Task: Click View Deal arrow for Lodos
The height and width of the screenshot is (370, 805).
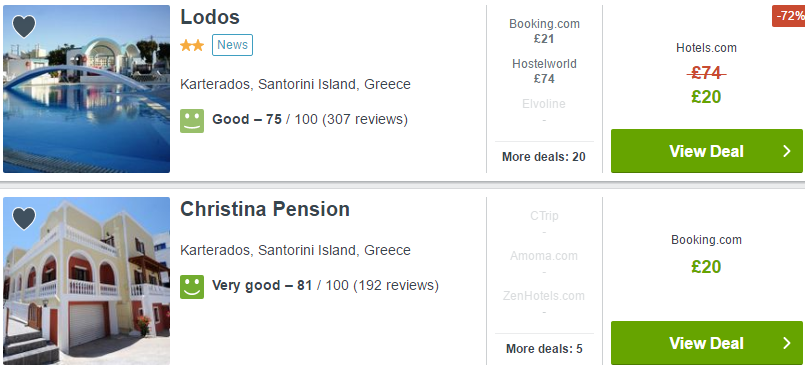Action: [787, 151]
